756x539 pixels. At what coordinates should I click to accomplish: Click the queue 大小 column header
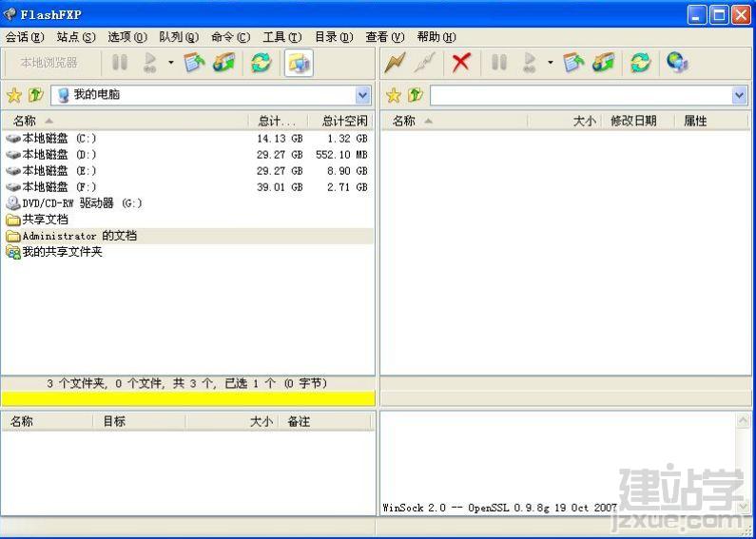[x=232, y=422]
